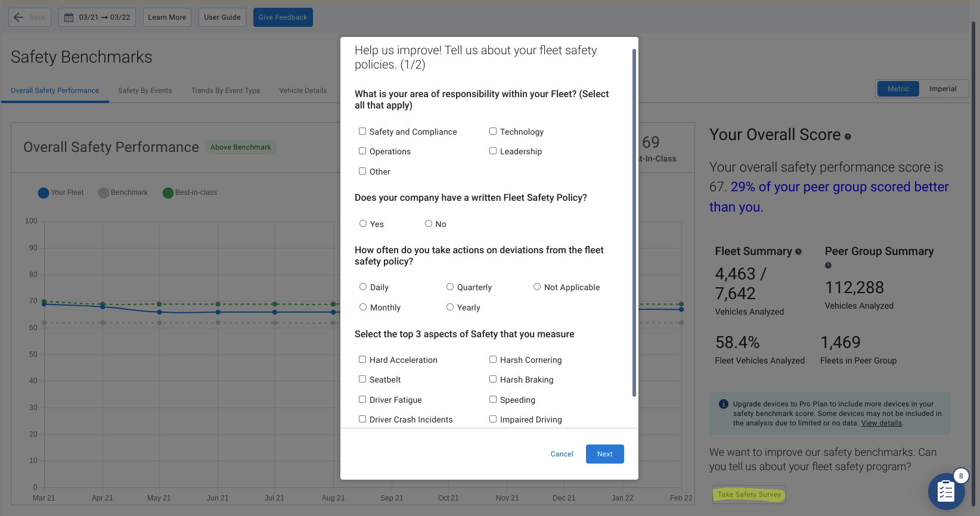Click the Your Fleet legend marker
This screenshot has height=516, width=980.
[43, 192]
